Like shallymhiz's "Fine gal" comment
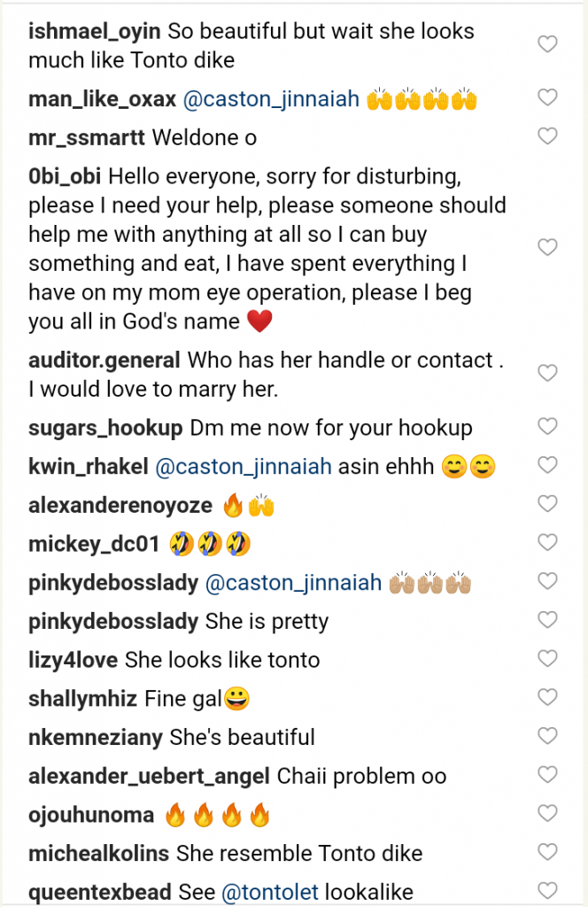The image size is (588, 907). (x=548, y=697)
